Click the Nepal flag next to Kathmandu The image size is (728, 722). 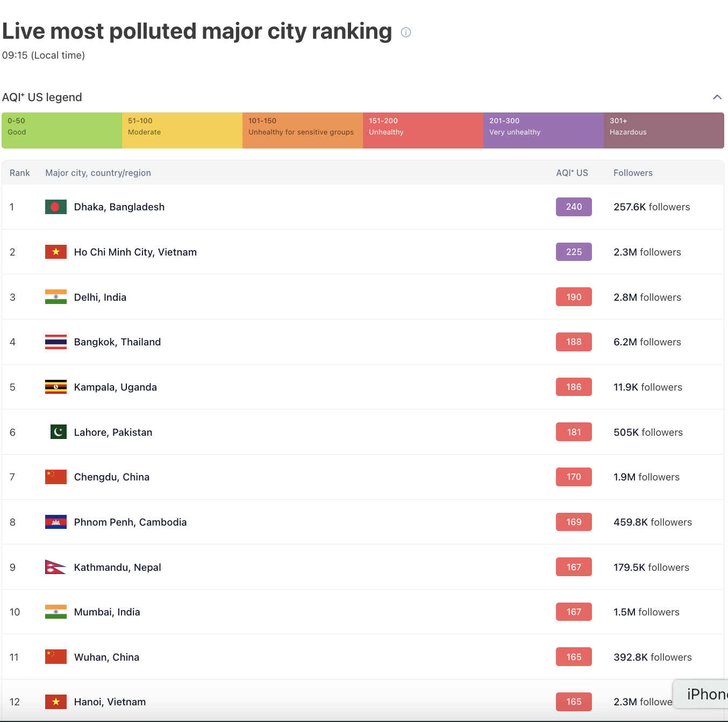click(55, 567)
